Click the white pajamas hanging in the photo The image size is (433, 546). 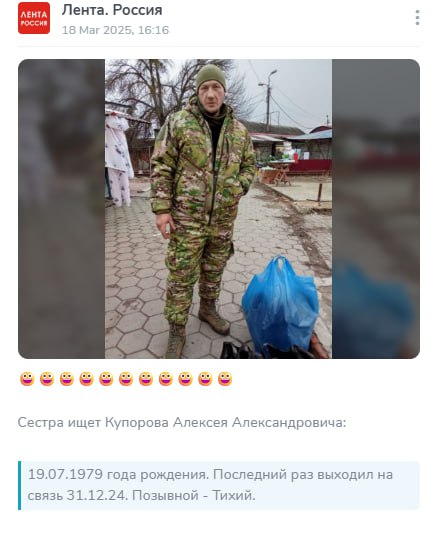pyautogui.click(x=118, y=158)
